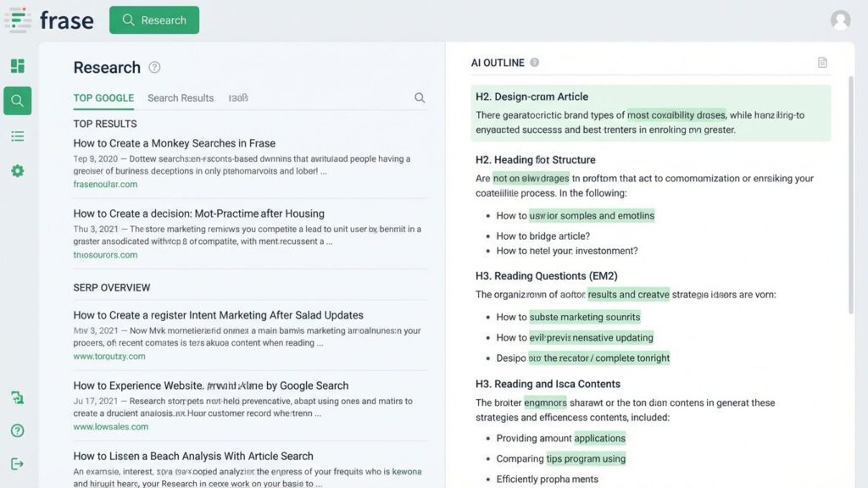
Task: Switch to the Search Results tab
Action: tap(181, 98)
